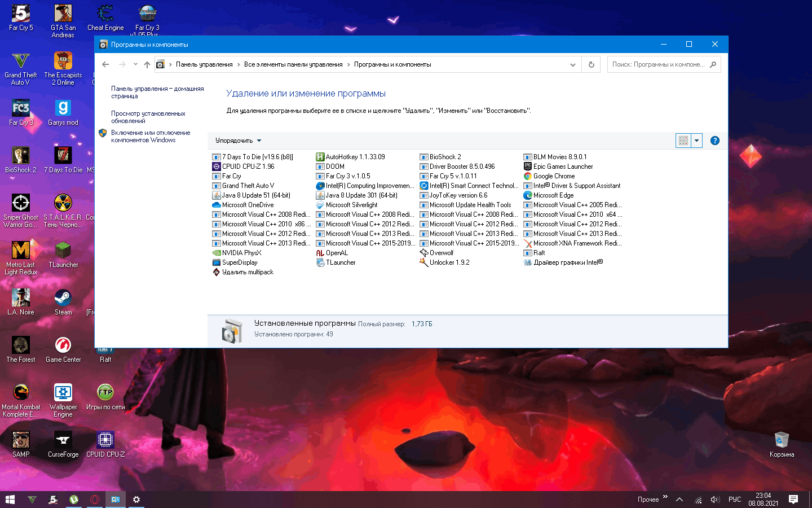Expand the address bar history dropdown
Screen dimensions: 812x508
coord(573,64)
